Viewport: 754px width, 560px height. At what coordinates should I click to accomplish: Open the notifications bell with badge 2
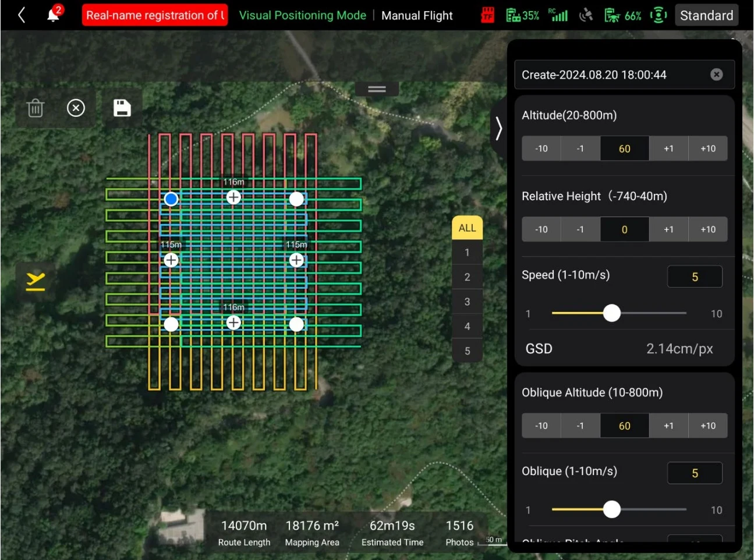point(54,14)
